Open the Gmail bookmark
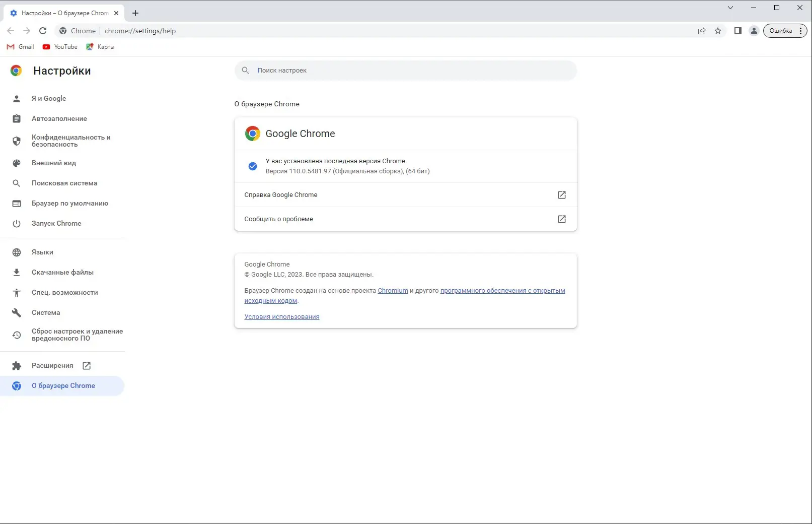 coord(21,47)
